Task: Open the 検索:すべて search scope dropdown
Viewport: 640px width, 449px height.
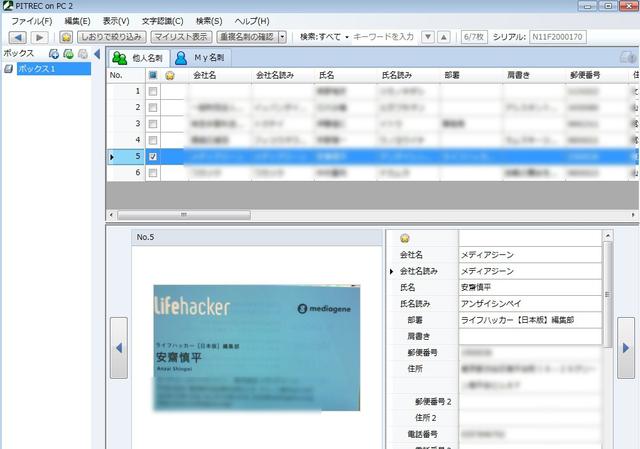Action: coord(324,37)
